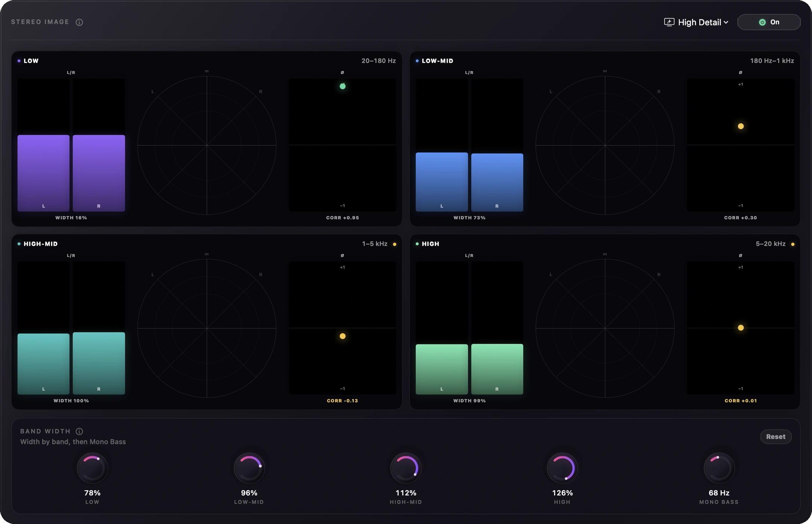This screenshot has height=524, width=812.
Task: Click the CORR +0.30 readout
Action: pyautogui.click(x=741, y=218)
